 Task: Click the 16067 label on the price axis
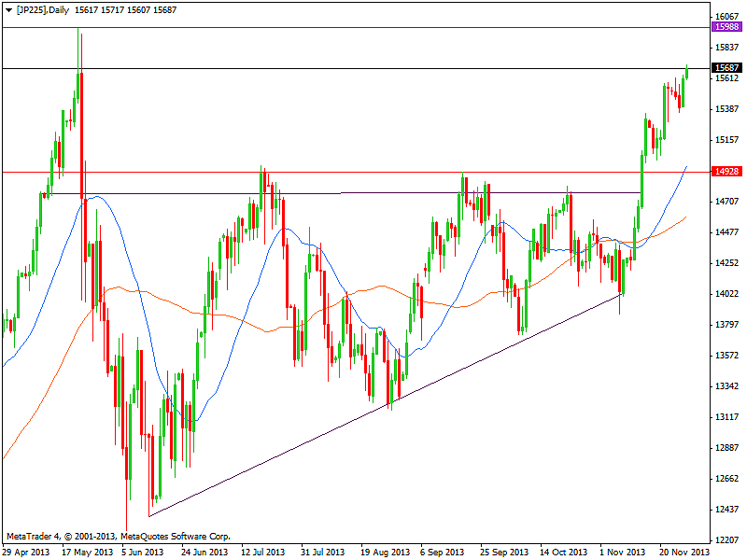pos(726,17)
